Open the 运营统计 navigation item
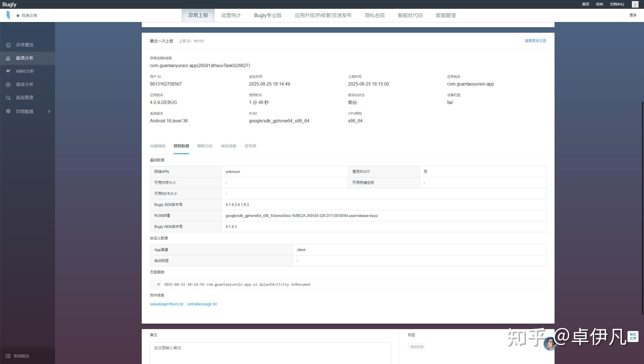The image size is (644, 364). (x=231, y=15)
